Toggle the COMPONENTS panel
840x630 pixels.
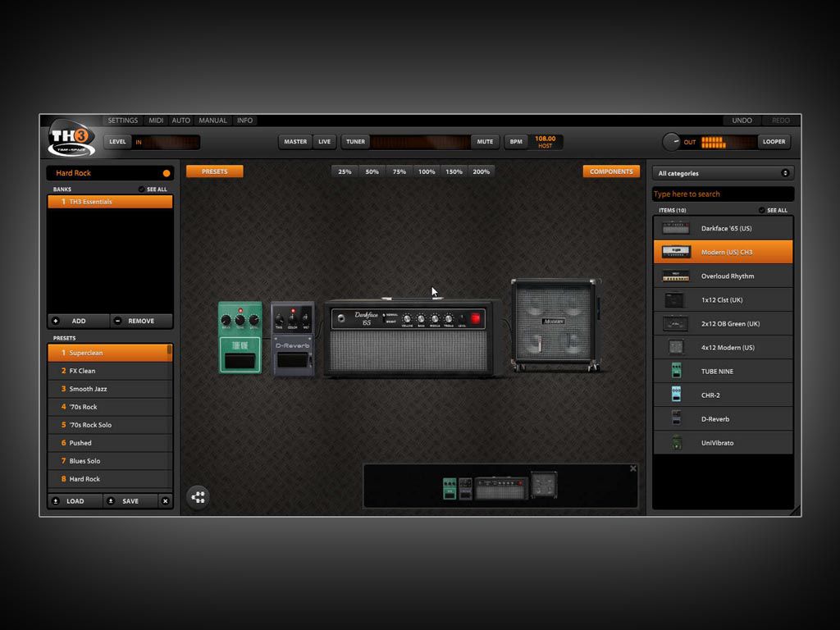[611, 171]
